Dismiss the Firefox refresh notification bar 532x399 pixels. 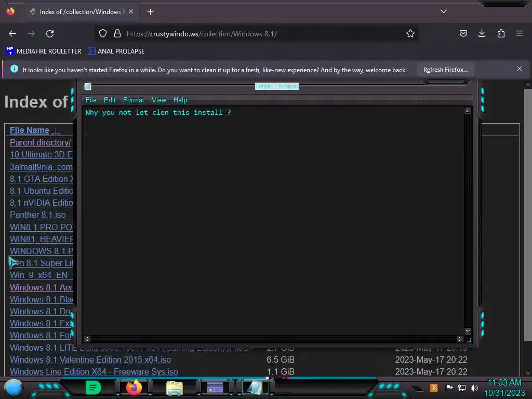tap(519, 69)
